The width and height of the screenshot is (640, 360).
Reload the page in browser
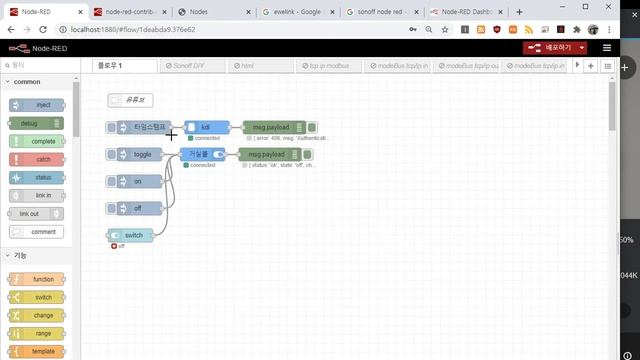[43, 29]
